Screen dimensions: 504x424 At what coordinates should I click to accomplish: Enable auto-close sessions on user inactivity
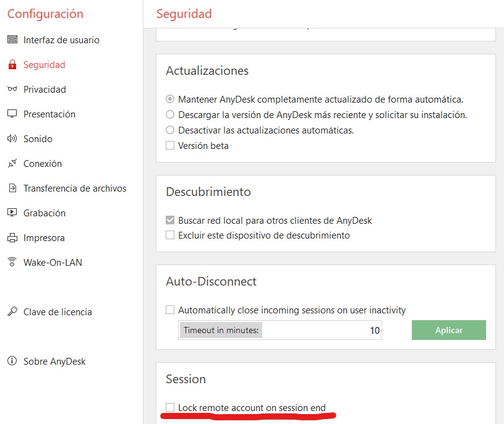pyautogui.click(x=170, y=310)
